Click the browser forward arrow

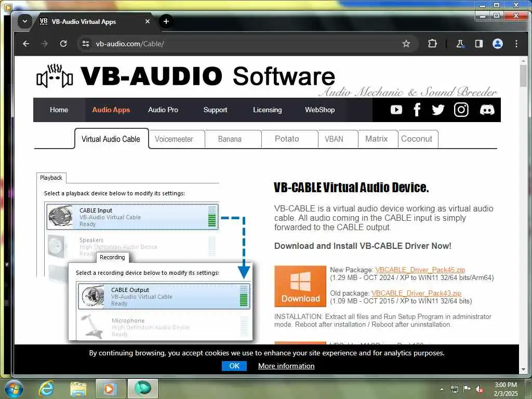tap(45, 44)
